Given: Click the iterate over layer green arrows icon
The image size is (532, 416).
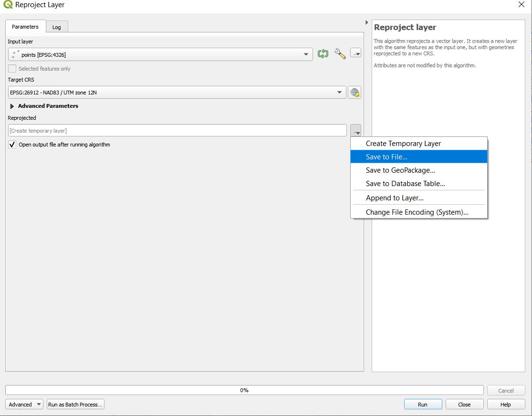Looking at the screenshot, I should tap(323, 54).
